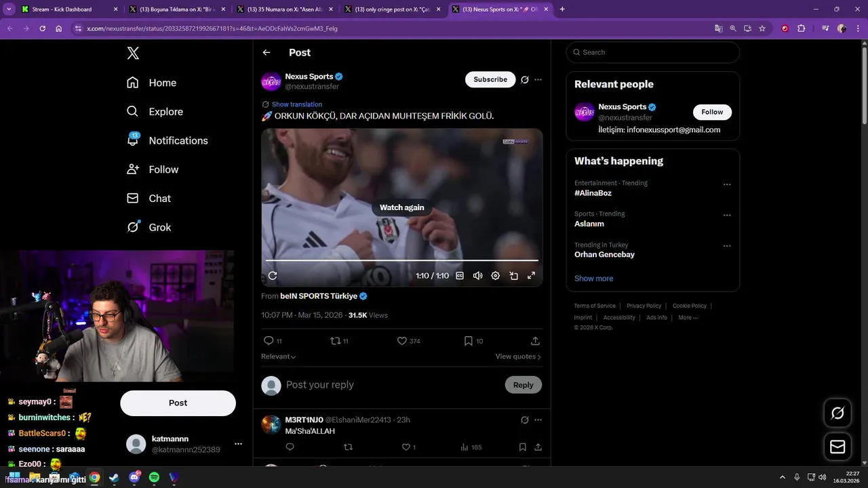The height and width of the screenshot is (488, 868).
Task: Click the video progress bar
Action: pos(401,260)
